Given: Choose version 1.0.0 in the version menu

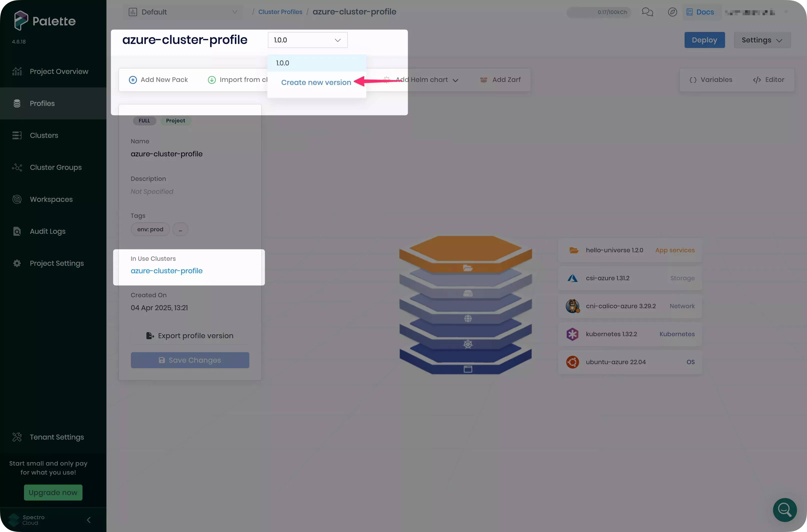Looking at the screenshot, I should tap(283, 63).
